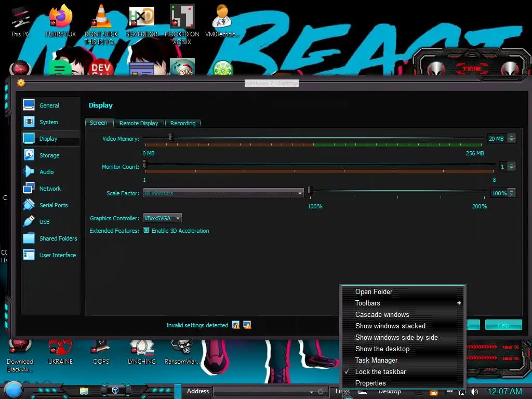Screen dimensions: 532x399
Task: Switch to the Recording tab
Action: pos(183,123)
